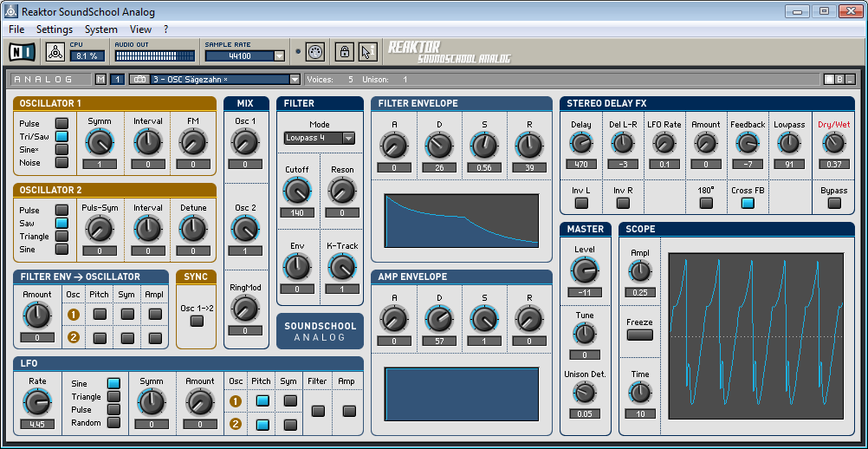Image resolution: width=868 pixels, height=449 pixels.
Task: Open snapshots via the camera icon
Action: (x=139, y=79)
